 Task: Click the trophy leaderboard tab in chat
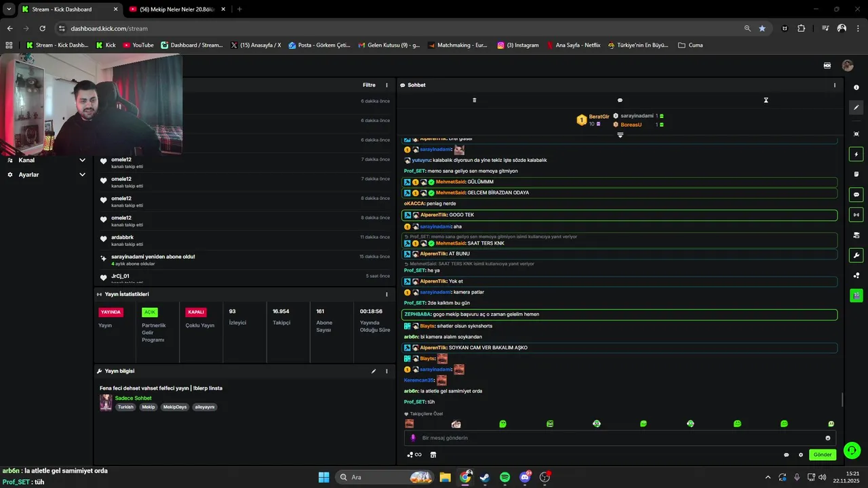tap(475, 100)
